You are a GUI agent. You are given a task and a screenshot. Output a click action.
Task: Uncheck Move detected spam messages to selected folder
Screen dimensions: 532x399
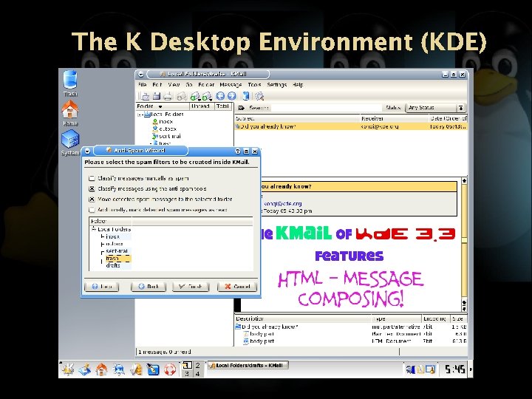[92, 199]
